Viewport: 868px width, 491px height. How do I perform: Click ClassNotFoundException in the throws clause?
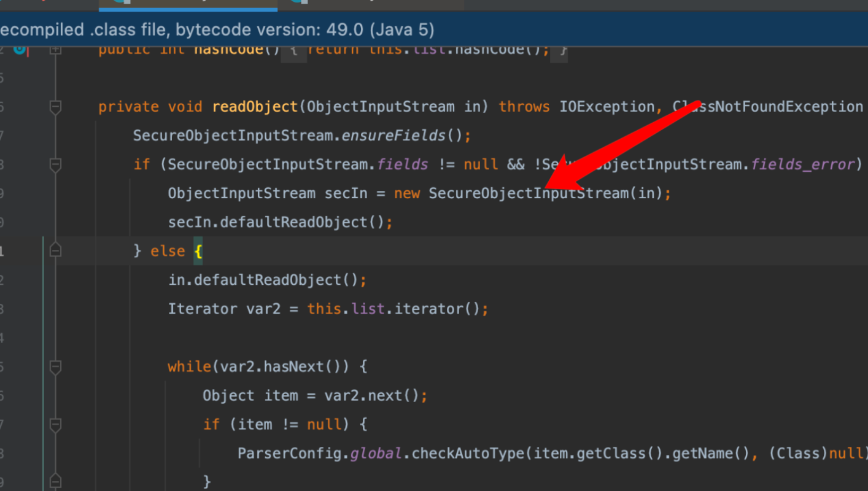click(767, 107)
